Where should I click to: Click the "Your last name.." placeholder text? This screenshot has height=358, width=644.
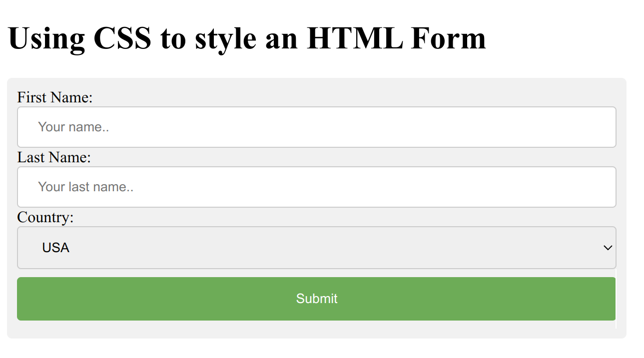tap(85, 187)
